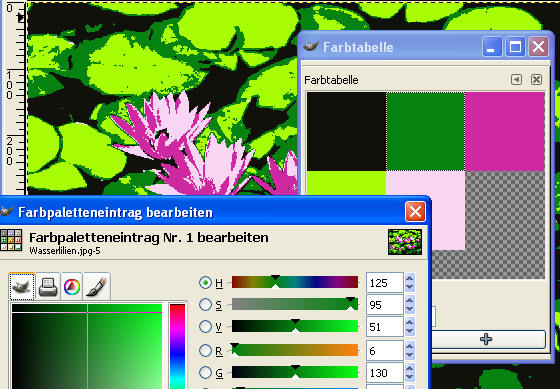Pick the lime green palette swatch
Image resolution: width=560 pixels, height=389 pixels.
click(x=346, y=183)
